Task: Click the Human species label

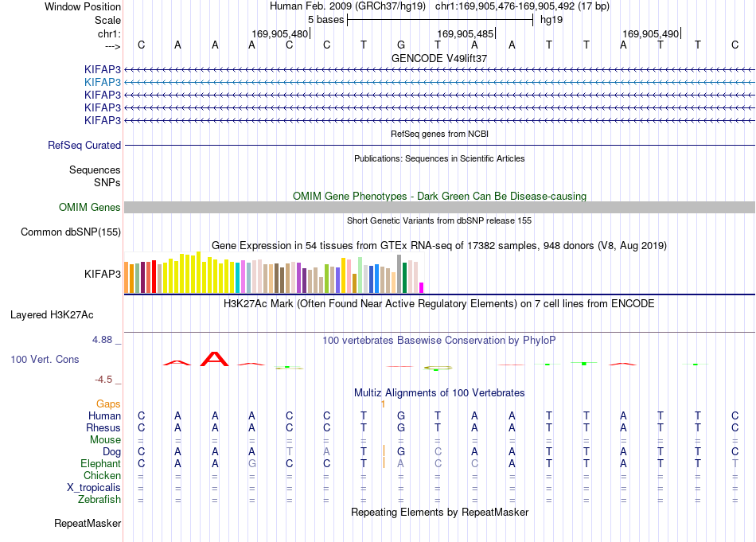Action: [x=104, y=415]
